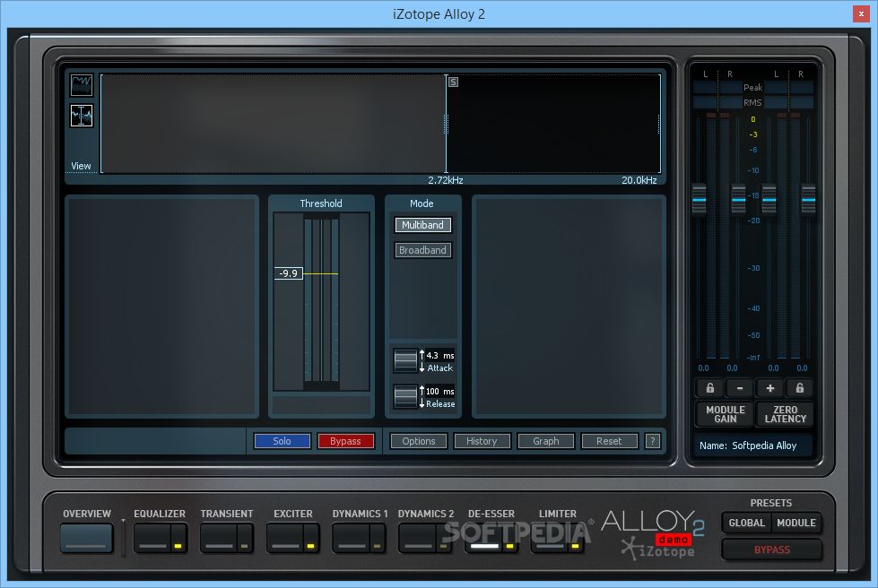Click the Release time slider control
Viewport: 878px width, 588px height.
[404, 397]
